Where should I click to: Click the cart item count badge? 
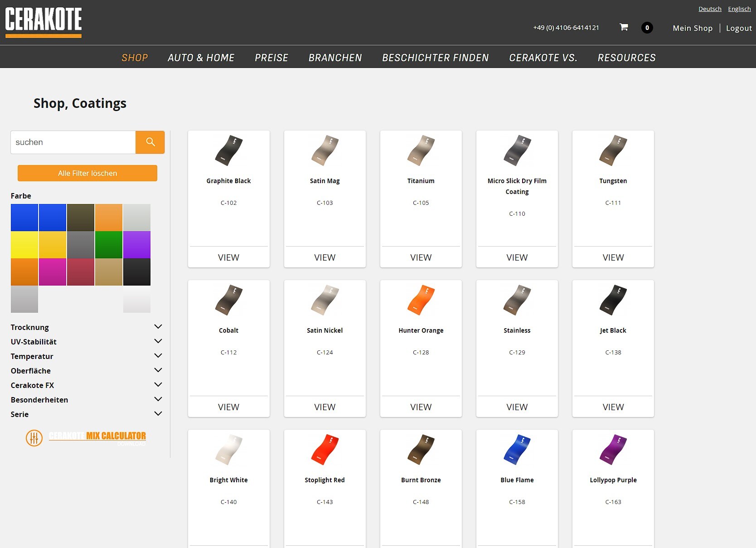(647, 28)
